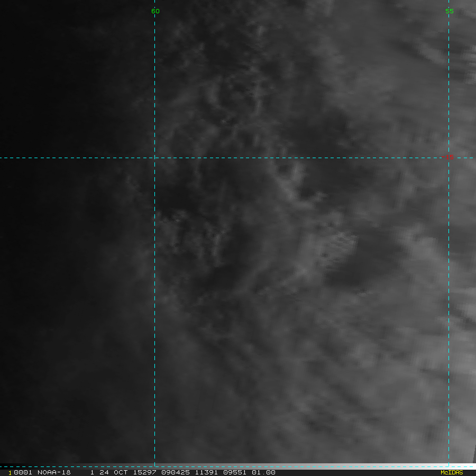Click the NOAA-18 satellite name text

click(x=54, y=472)
